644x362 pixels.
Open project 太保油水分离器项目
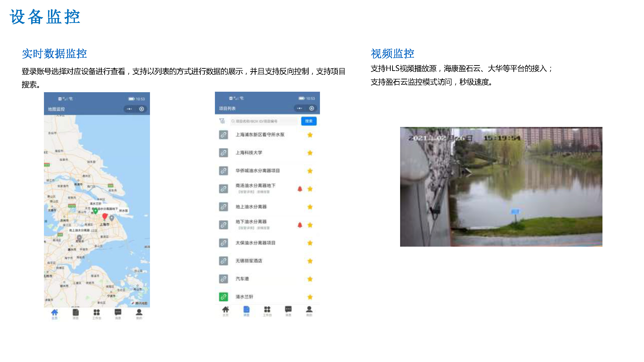tap(255, 243)
